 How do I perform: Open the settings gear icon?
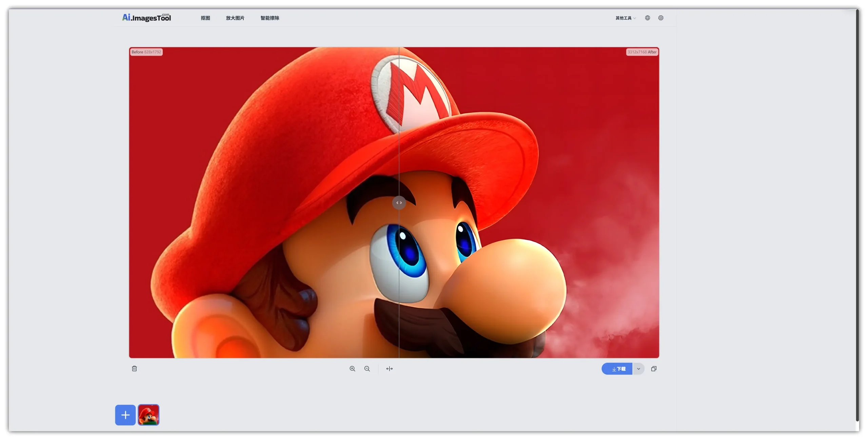pos(661,18)
